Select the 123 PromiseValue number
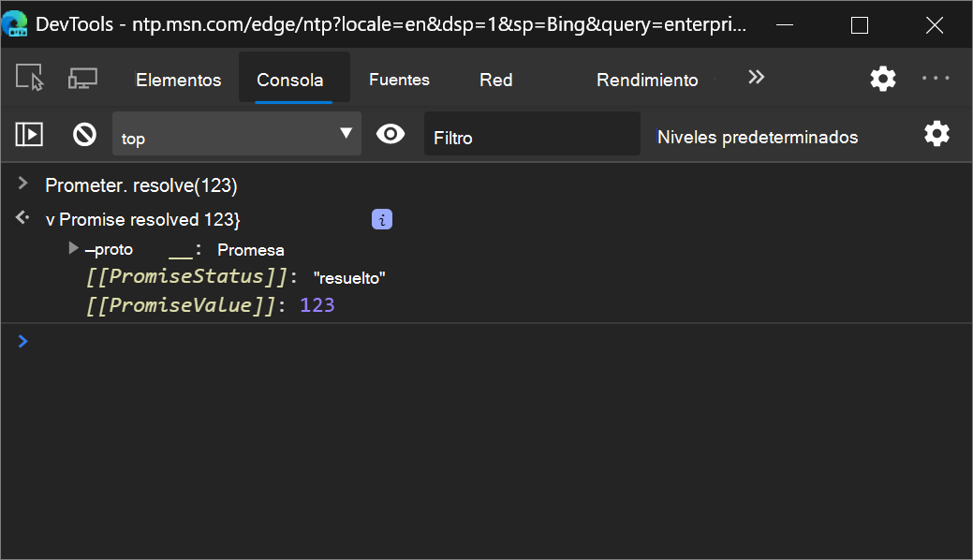 click(x=317, y=305)
